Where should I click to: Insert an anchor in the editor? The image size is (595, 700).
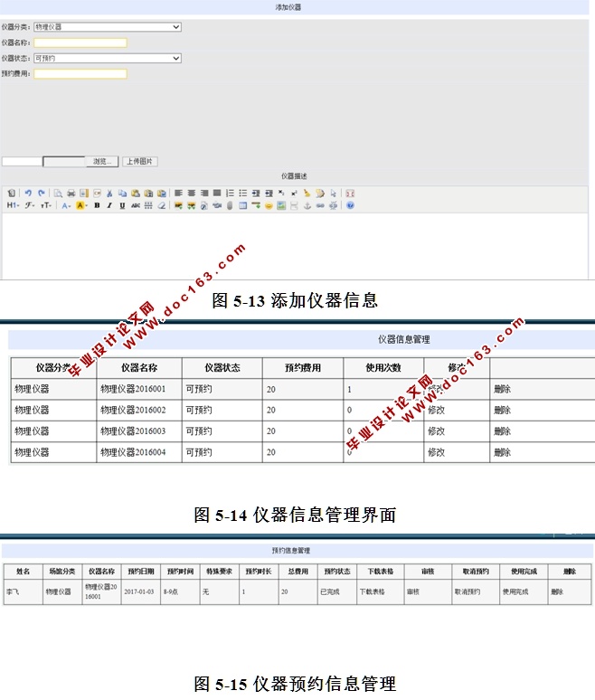(x=307, y=205)
